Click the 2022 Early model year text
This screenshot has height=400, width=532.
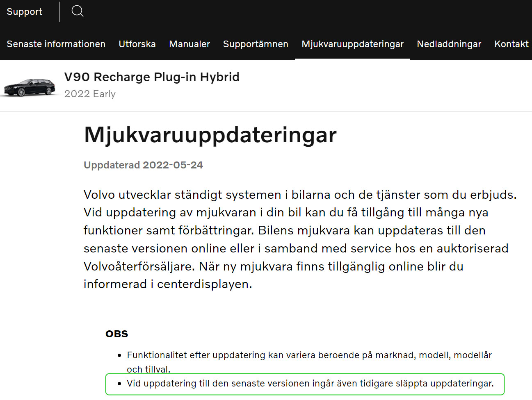coord(90,94)
